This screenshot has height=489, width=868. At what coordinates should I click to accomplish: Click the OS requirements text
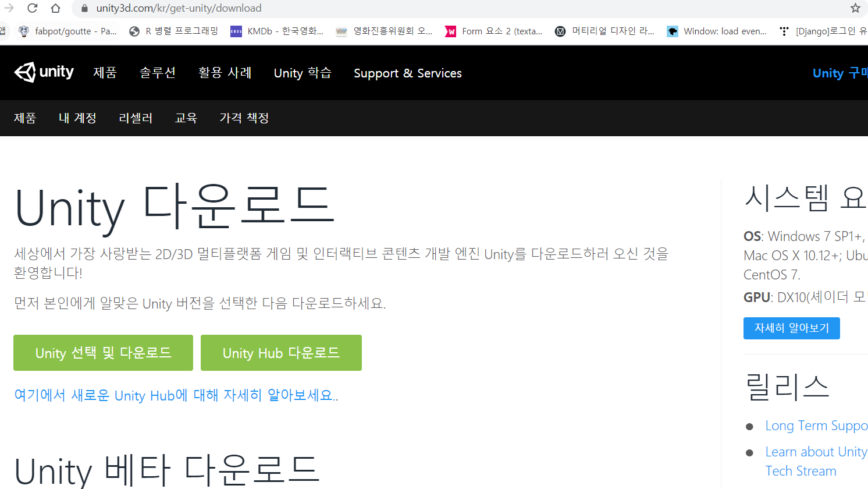coord(806,256)
